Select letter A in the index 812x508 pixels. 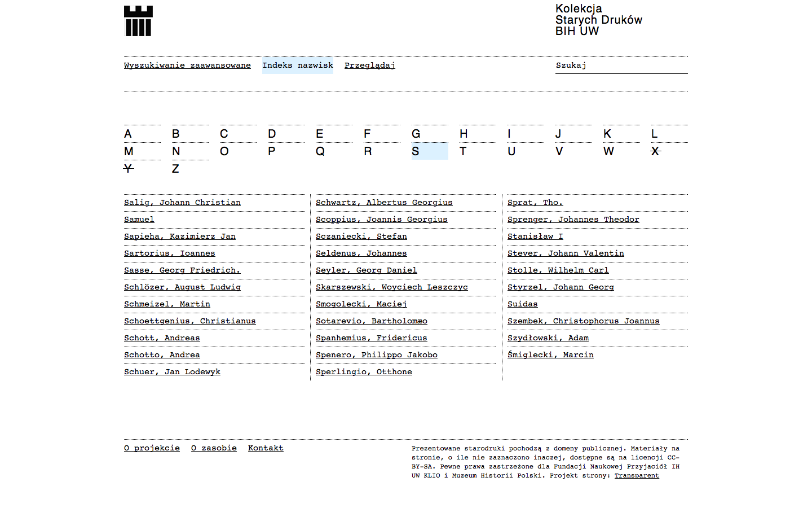click(x=127, y=134)
